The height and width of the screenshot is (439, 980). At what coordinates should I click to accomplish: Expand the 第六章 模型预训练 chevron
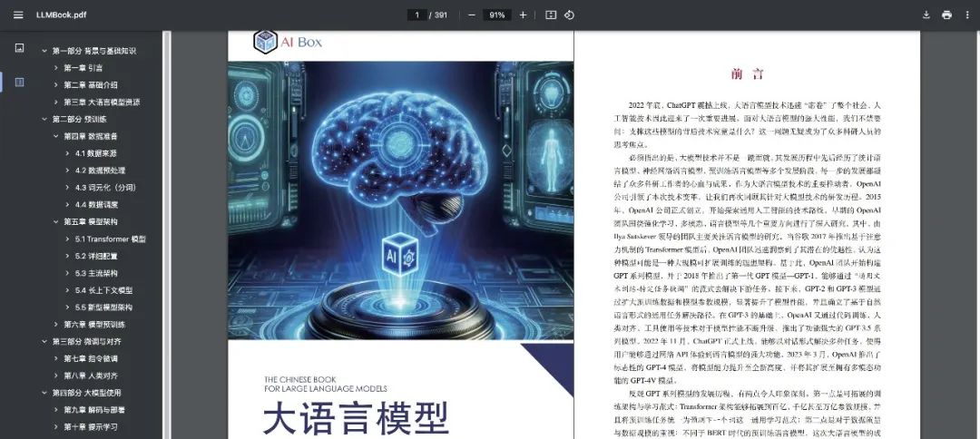(55, 324)
